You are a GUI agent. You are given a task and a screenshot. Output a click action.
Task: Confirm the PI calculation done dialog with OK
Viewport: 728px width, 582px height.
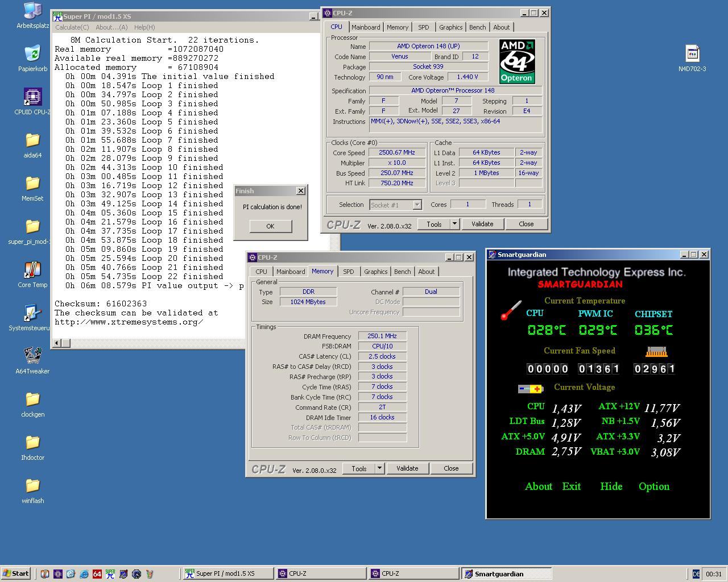coord(270,226)
